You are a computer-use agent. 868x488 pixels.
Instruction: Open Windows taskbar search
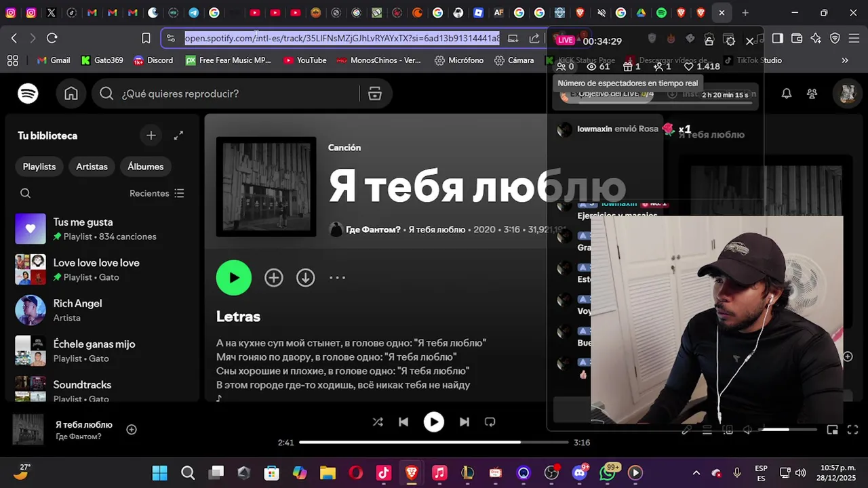coord(188,472)
